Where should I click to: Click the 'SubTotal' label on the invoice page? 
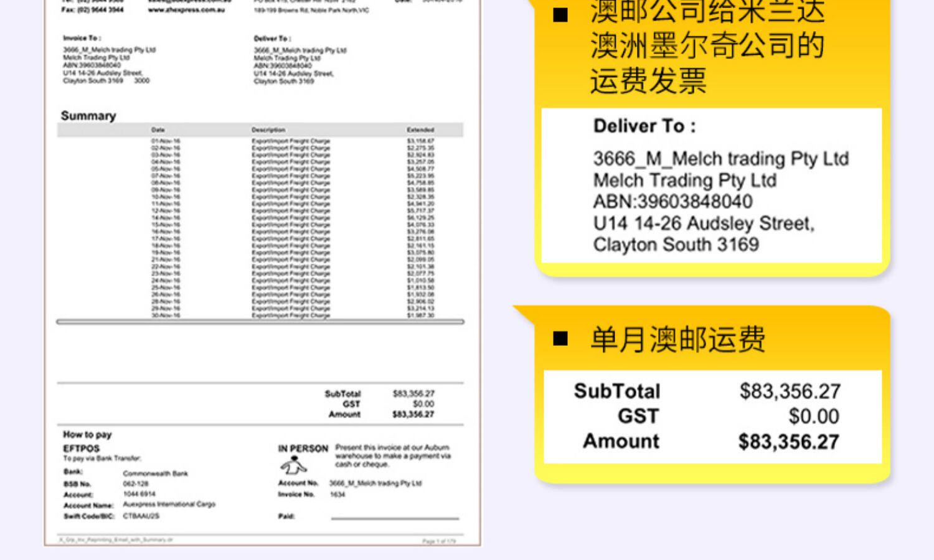(x=342, y=394)
